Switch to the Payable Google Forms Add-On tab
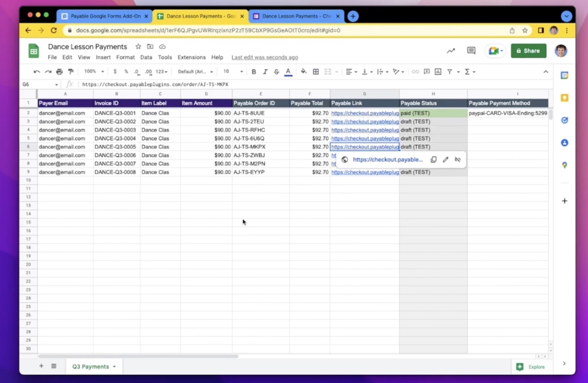588x383 pixels. pyautogui.click(x=104, y=16)
